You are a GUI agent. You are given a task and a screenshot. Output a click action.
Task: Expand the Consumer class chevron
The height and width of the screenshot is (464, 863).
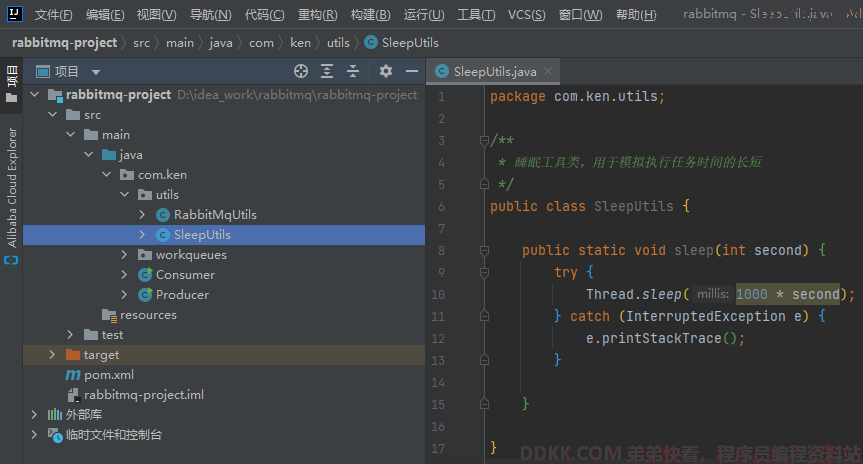pos(125,275)
